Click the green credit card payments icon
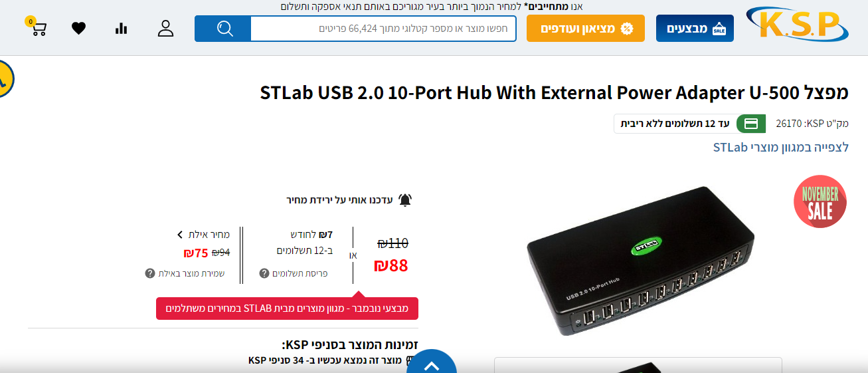 point(751,124)
